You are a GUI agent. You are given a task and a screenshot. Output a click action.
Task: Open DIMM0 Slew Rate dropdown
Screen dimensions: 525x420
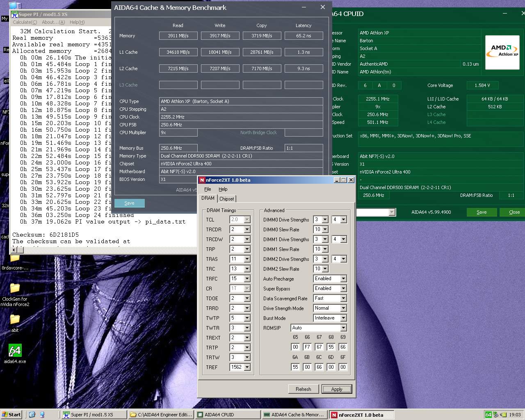pyautogui.click(x=325, y=230)
